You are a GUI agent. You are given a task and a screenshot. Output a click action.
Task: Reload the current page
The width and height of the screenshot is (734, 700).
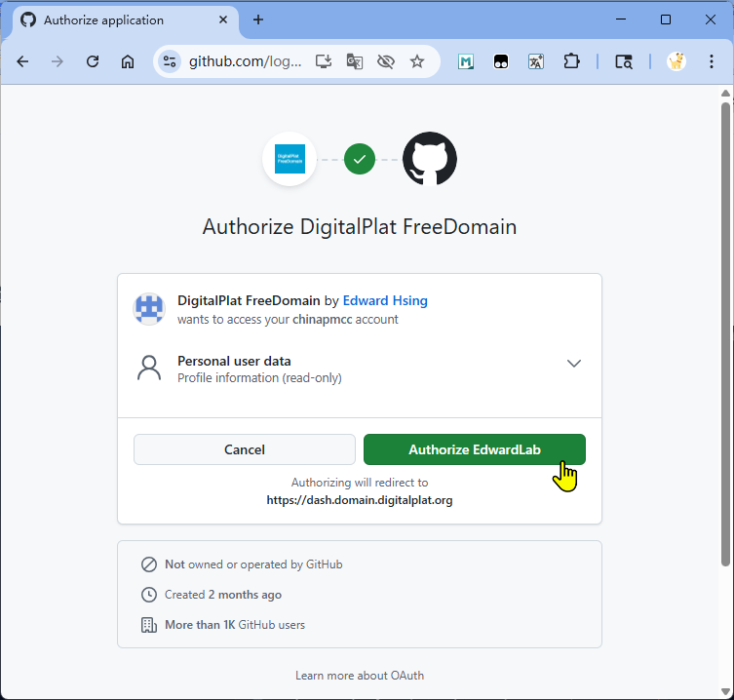pos(93,61)
